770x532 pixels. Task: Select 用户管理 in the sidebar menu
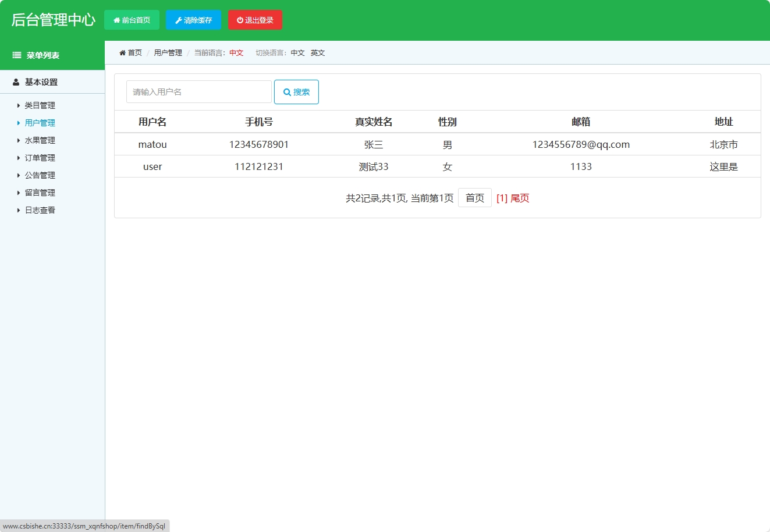coord(39,123)
